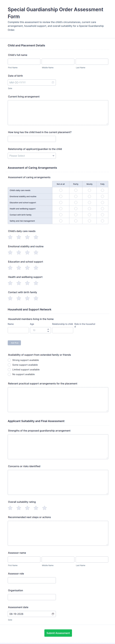Open Relationship of applicant/guardian dropdown
Screen dimensions: 115x644
coord(32,156)
